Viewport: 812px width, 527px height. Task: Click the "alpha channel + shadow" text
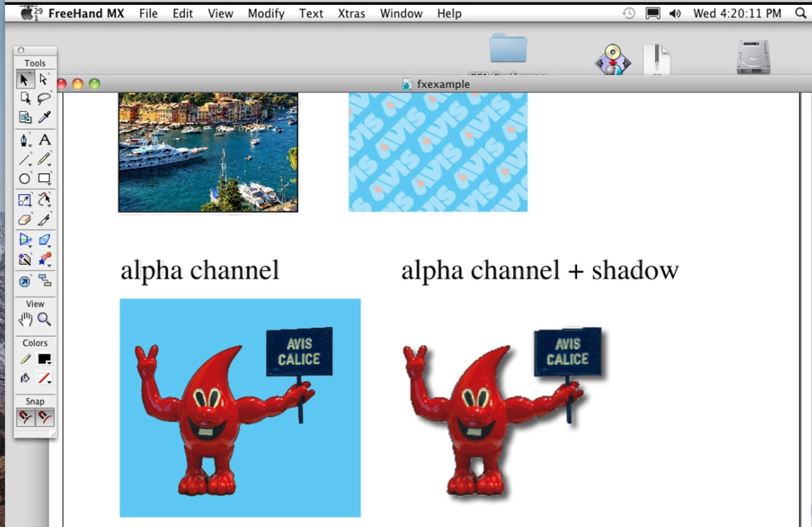coord(539,270)
